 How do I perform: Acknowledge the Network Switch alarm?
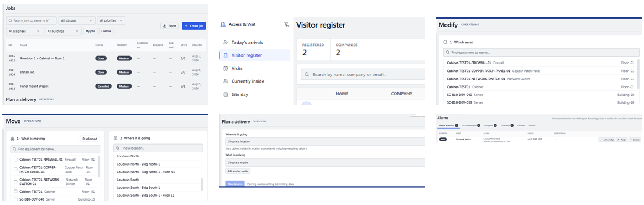coord(607,140)
